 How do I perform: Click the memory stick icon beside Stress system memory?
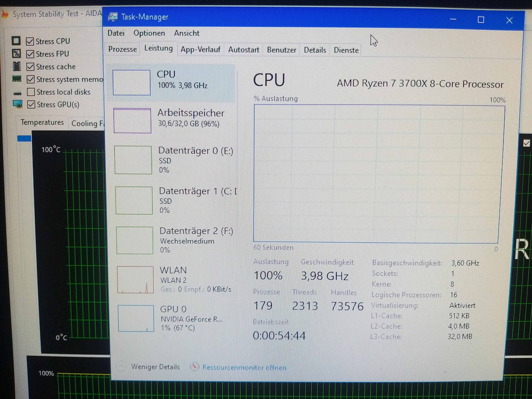[x=17, y=79]
